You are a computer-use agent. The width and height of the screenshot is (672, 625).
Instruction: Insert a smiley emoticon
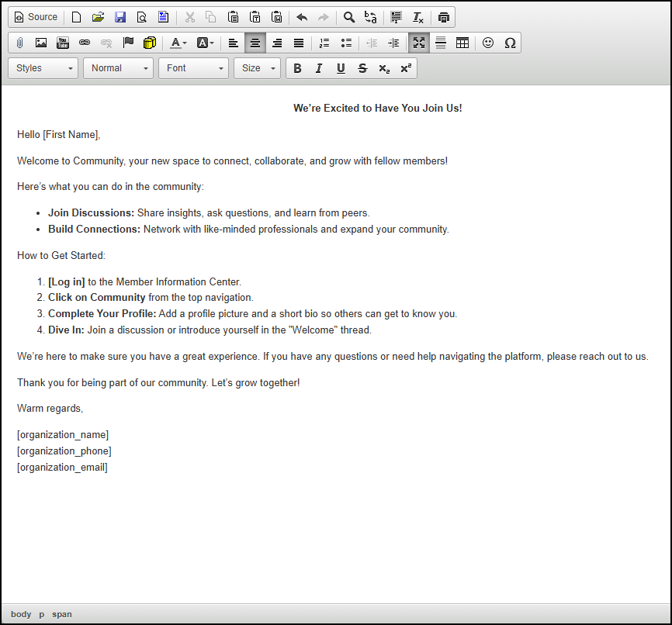[488, 43]
